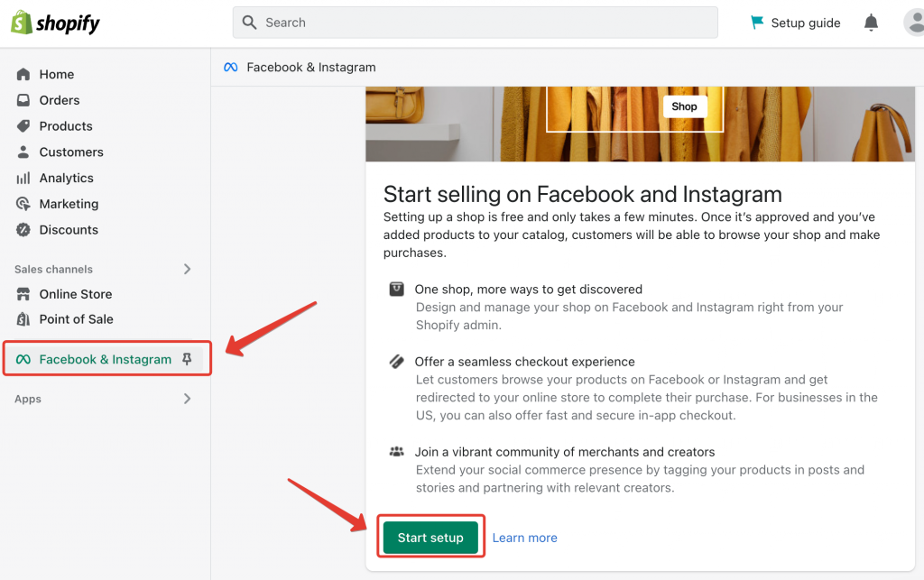This screenshot has width=924, height=580.
Task: Click checkout card icon beside seamless checkout
Action: (x=397, y=362)
